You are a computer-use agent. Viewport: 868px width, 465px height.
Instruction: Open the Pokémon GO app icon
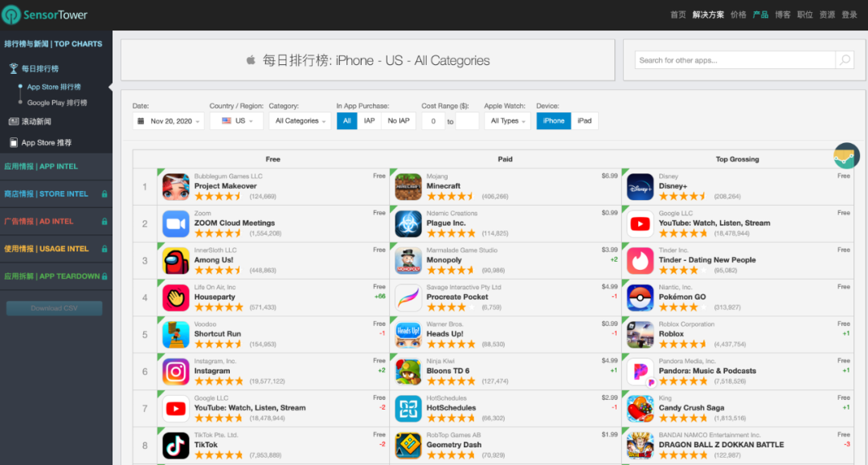coord(640,298)
